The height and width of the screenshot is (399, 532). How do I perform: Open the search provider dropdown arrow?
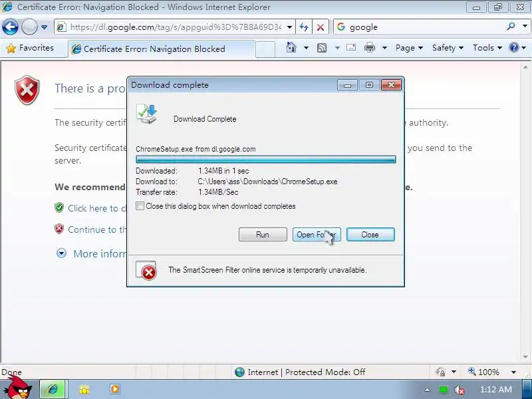(x=525, y=27)
